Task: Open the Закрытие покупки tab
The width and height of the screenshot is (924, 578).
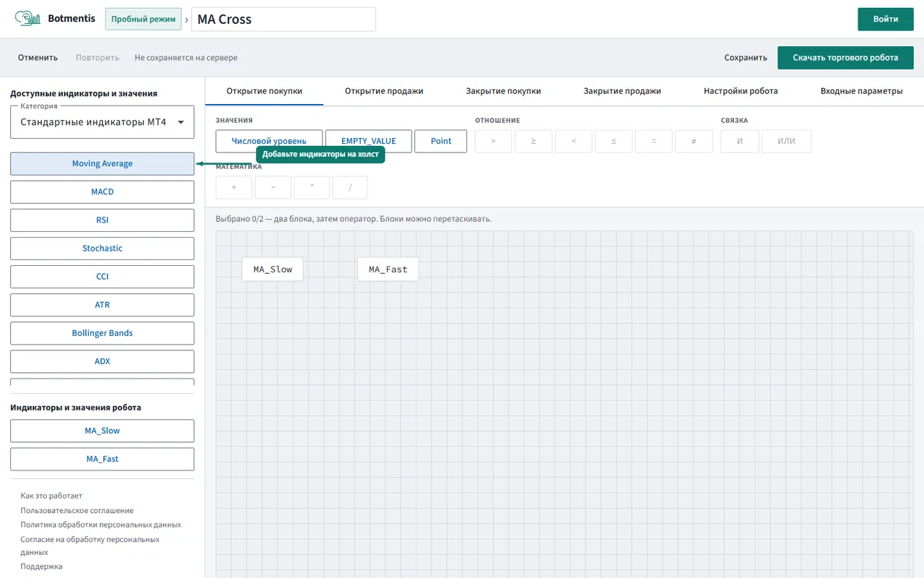Action: click(503, 91)
